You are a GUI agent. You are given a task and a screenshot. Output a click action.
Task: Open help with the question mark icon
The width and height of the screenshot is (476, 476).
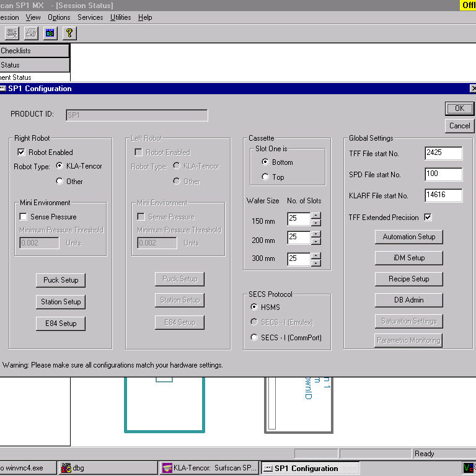pos(69,33)
